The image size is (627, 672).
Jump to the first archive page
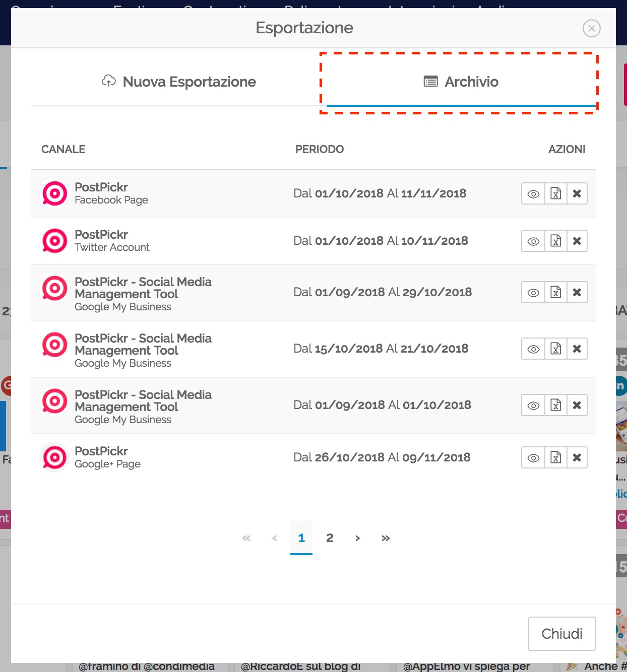coord(246,538)
